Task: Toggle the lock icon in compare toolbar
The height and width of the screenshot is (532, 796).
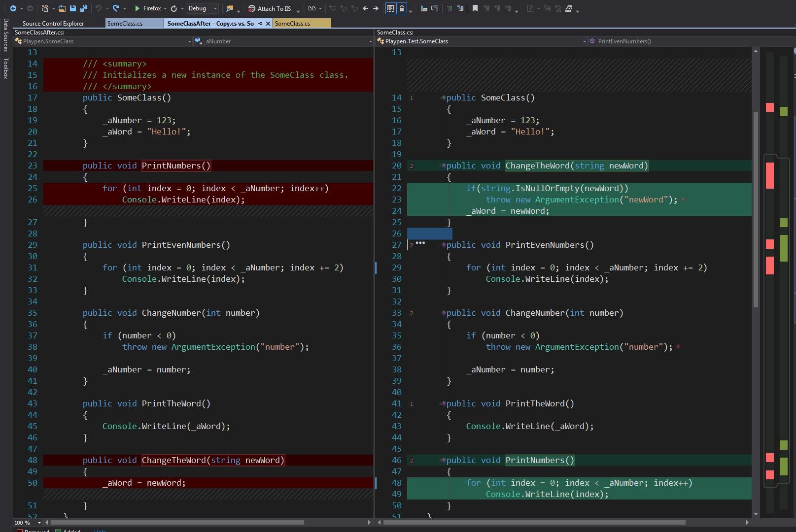Action: [x=402, y=8]
